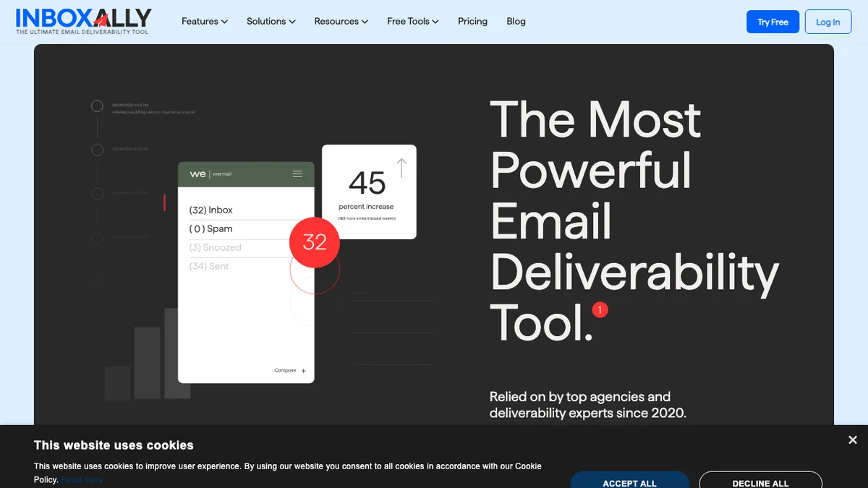Image resolution: width=868 pixels, height=488 pixels.
Task: Click the red 32 notification circle
Action: point(315,241)
